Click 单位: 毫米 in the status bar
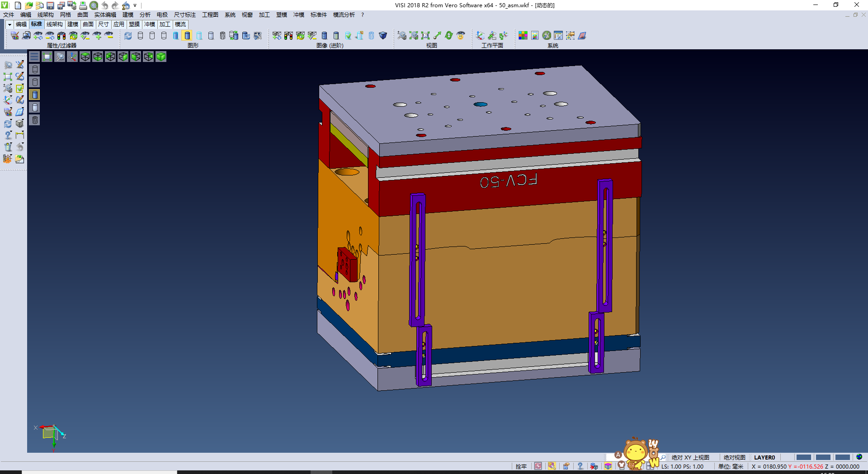This screenshot has width=868, height=474. pyautogui.click(x=731, y=466)
